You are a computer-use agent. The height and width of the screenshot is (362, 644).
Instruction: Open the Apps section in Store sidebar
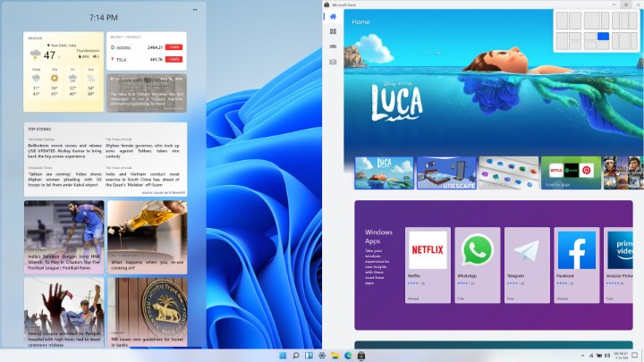point(333,31)
